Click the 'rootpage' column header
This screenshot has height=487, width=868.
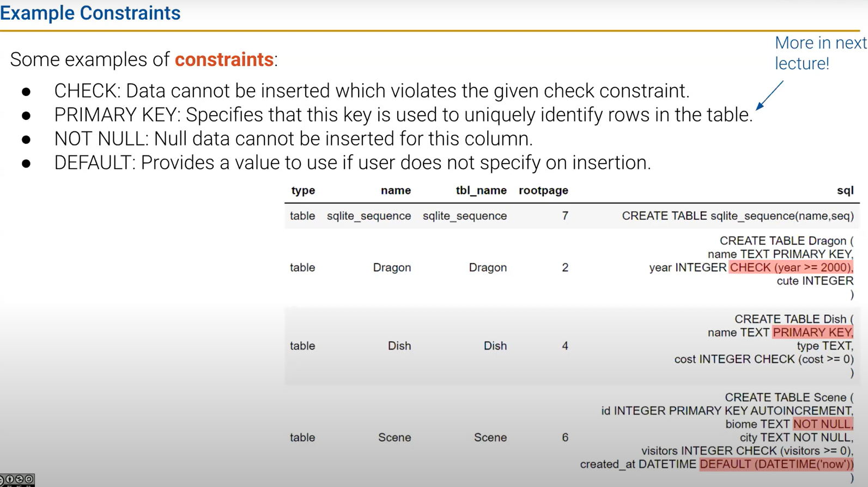543,190
